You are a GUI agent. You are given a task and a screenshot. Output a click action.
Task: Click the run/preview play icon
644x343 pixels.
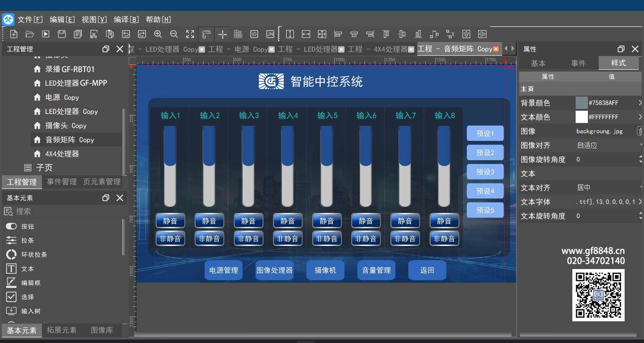click(x=45, y=34)
